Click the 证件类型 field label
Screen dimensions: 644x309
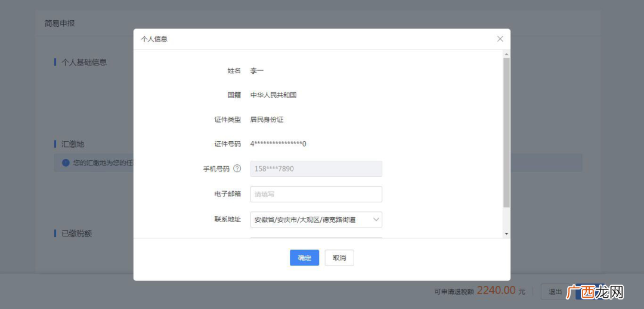228,120
